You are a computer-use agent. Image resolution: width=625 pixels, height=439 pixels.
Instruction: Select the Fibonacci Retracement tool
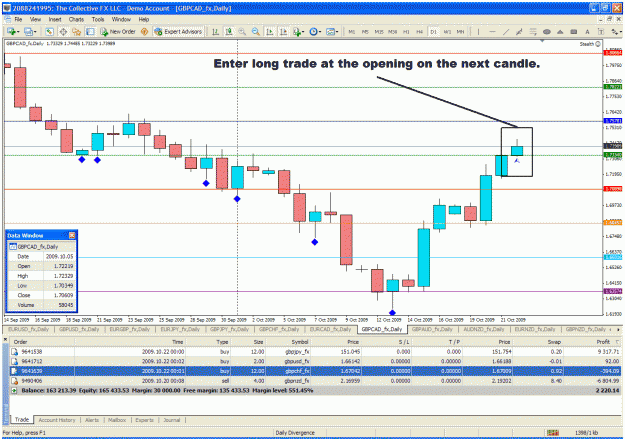[533, 31]
